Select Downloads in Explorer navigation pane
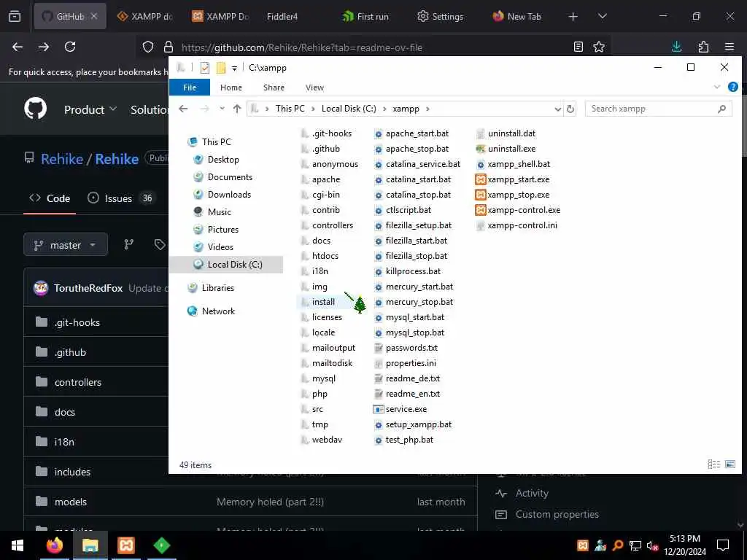This screenshot has height=560, width=747. click(228, 194)
